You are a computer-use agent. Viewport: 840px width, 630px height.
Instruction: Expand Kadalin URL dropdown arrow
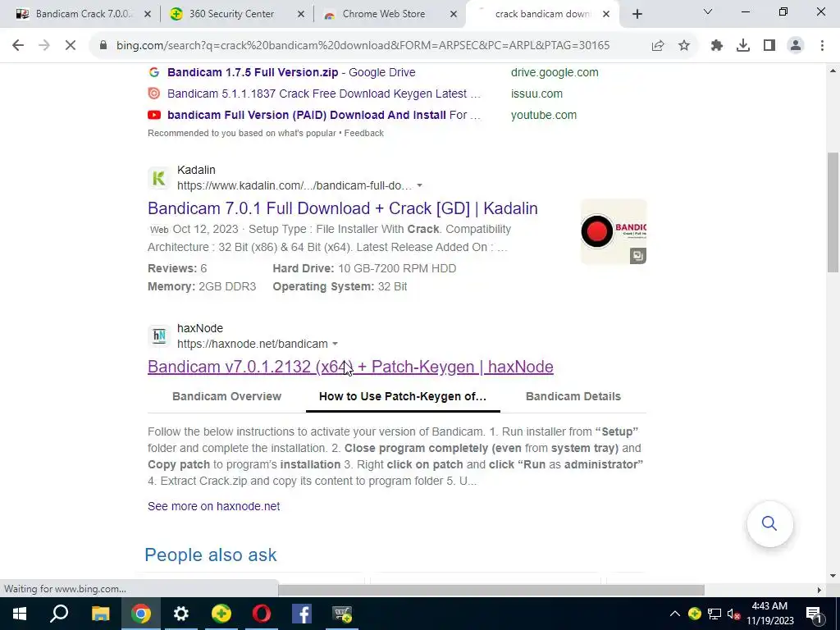click(419, 185)
